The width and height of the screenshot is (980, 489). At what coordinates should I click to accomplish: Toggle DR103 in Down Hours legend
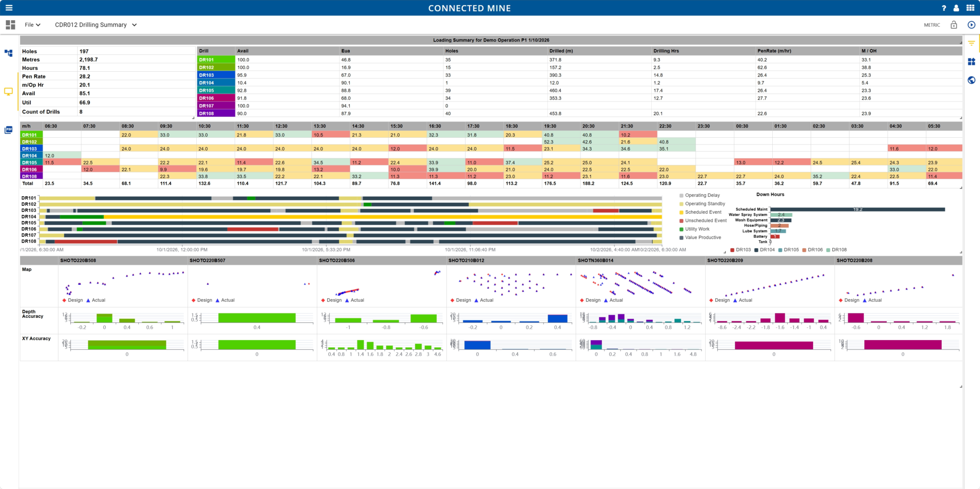[740, 250]
